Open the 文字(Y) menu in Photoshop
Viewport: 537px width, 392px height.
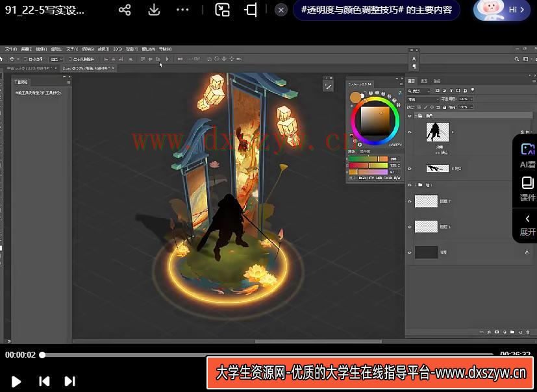click(x=72, y=49)
